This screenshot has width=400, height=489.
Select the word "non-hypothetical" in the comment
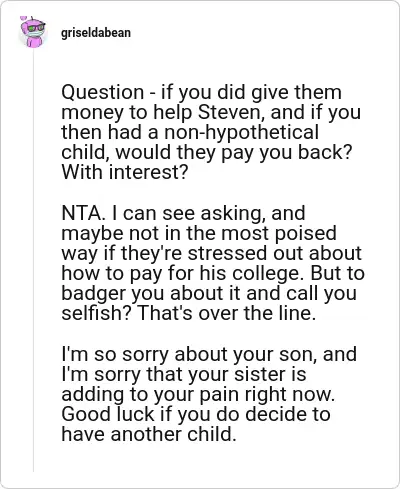pyautogui.click(x=241, y=132)
